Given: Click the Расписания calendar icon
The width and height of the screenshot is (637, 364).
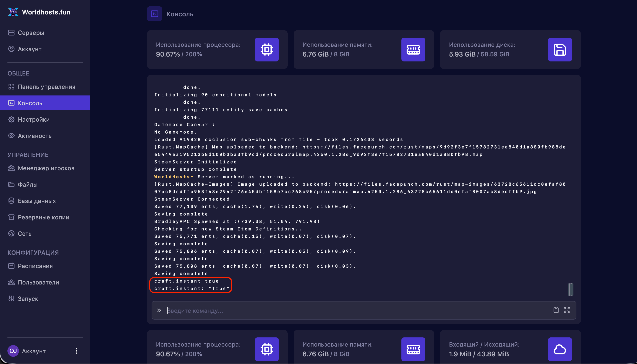Looking at the screenshot, I should [11, 266].
